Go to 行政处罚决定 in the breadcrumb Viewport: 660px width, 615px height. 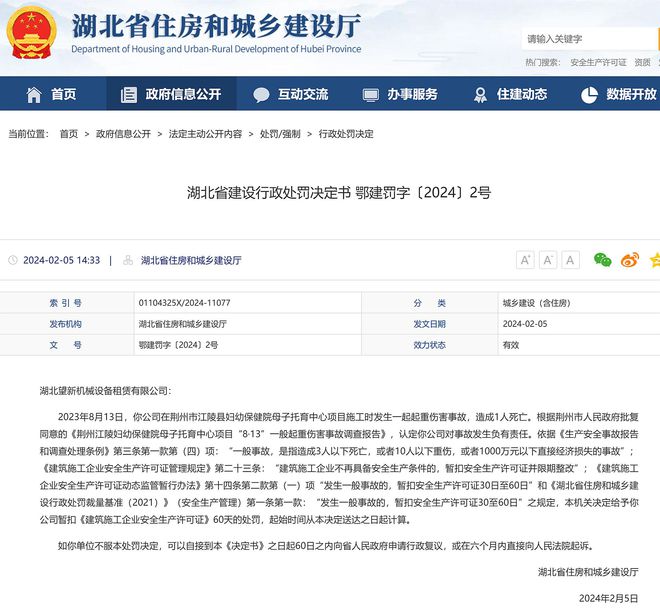point(346,134)
